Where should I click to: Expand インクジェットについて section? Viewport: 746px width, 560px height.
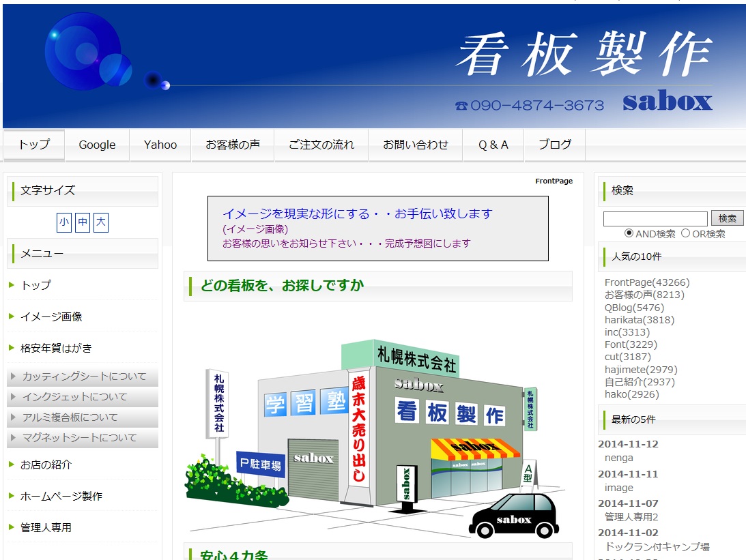coord(83,397)
